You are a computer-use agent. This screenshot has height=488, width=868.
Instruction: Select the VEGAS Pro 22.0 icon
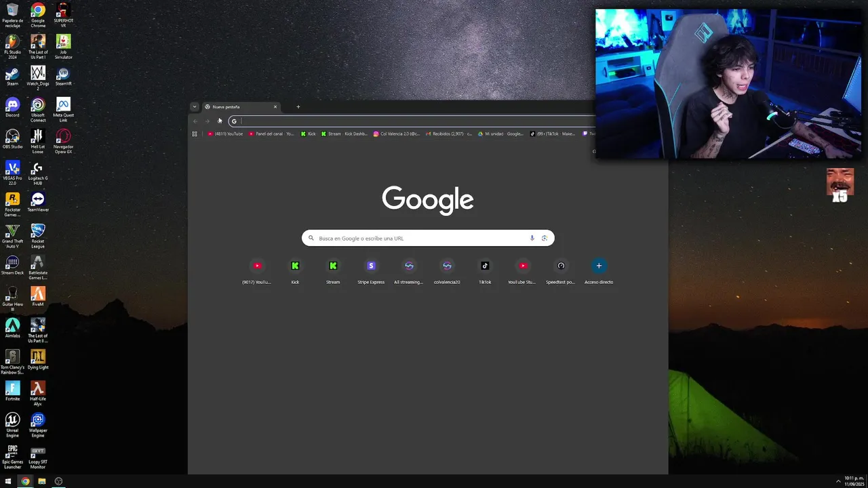[12, 173]
